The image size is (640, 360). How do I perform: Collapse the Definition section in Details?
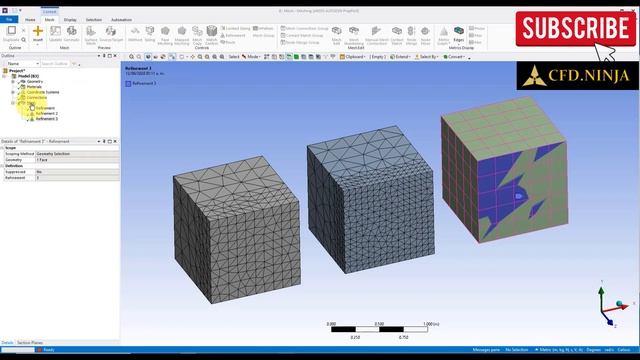tap(2, 166)
